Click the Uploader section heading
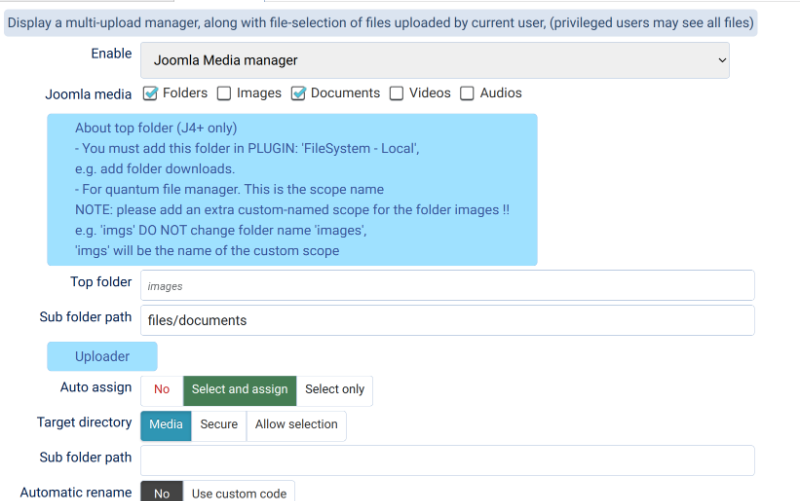The height and width of the screenshot is (501, 800). pyautogui.click(x=102, y=356)
